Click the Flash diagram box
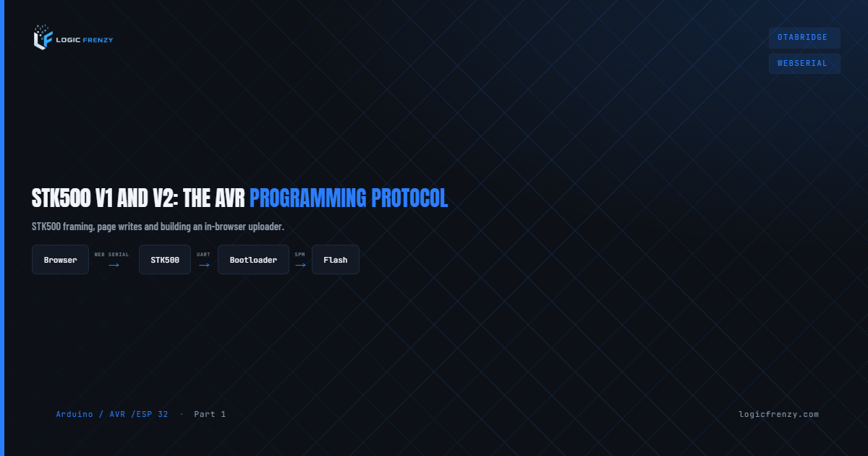This screenshot has height=456, width=868. [x=336, y=260]
